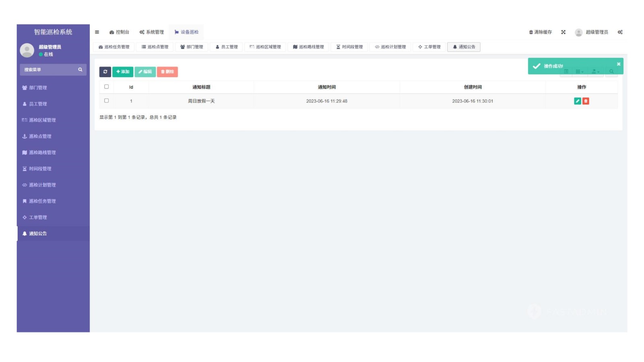Open 巡检区域管理 in the sidebar
Image resolution: width=644 pixels, height=362 pixels.
click(x=53, y=120)
